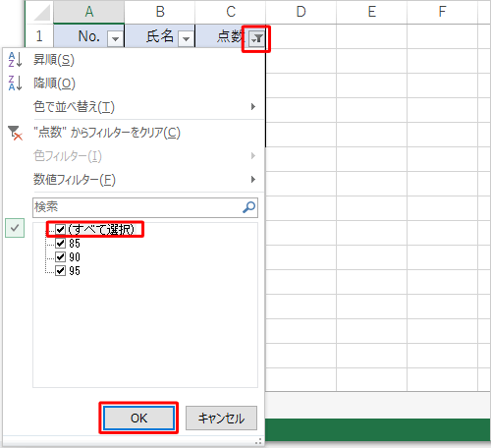Uncheck the 85 checkbox
Viewport: 491px width, 448px height.
coord(61,243)
